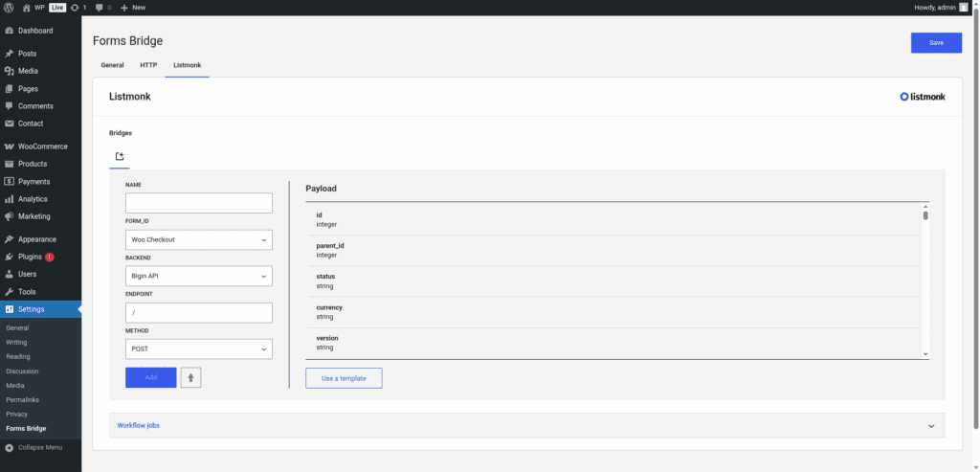
Task: Click the Add bridge button
Action: 150,377
